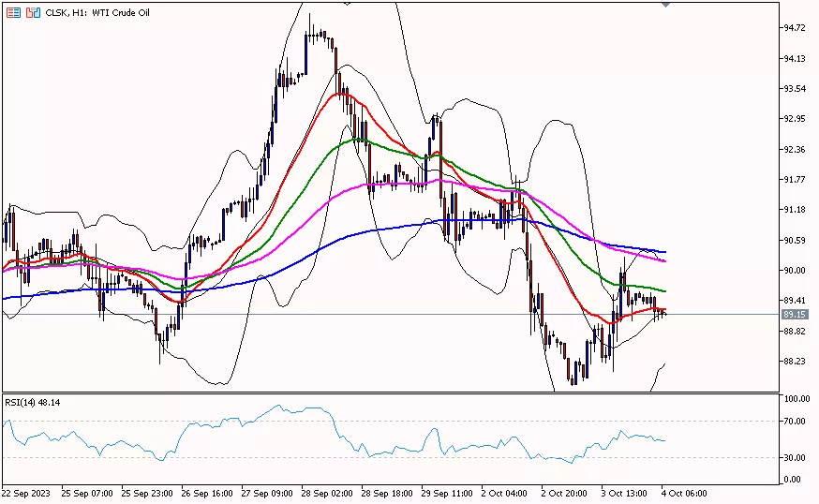Click the 88.23 price axis label
Screen dimensions: 819x504
point(795,362)
